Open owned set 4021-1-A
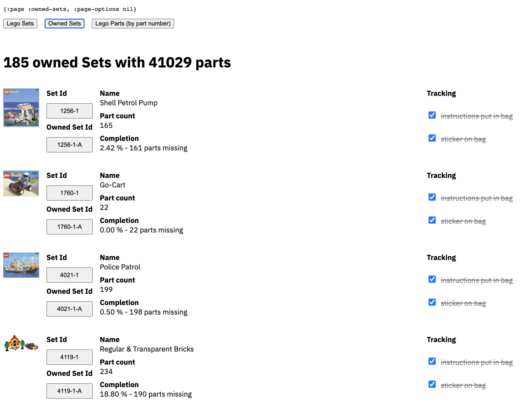Viewport: 532px width, 409px height. point(69,309)
